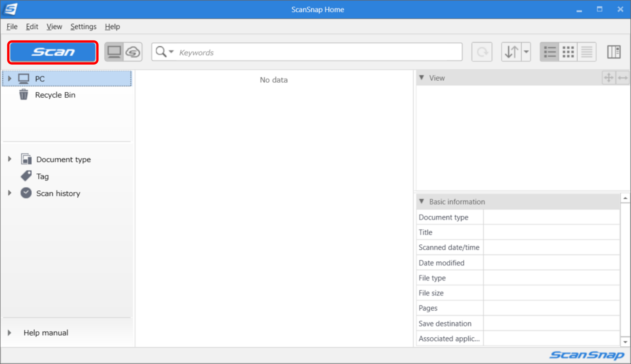The height and width of the screenshot is (364, 631).
Task: Click the Recycle Bin trash icon
Action: 23,94
